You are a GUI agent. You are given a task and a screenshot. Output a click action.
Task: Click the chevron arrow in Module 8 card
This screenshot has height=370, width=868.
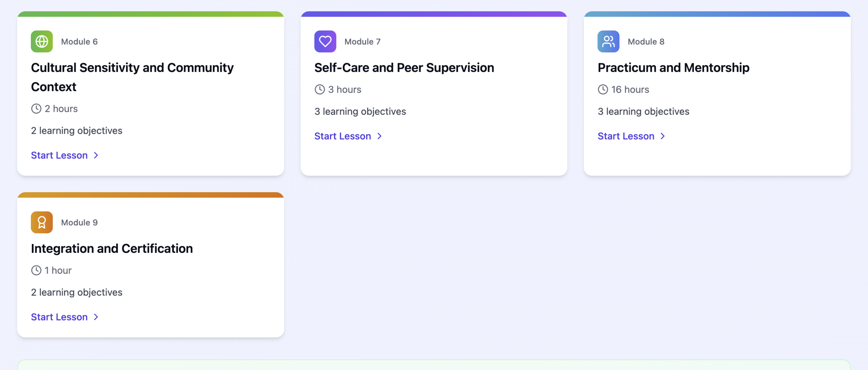click(x=663, y=136)
